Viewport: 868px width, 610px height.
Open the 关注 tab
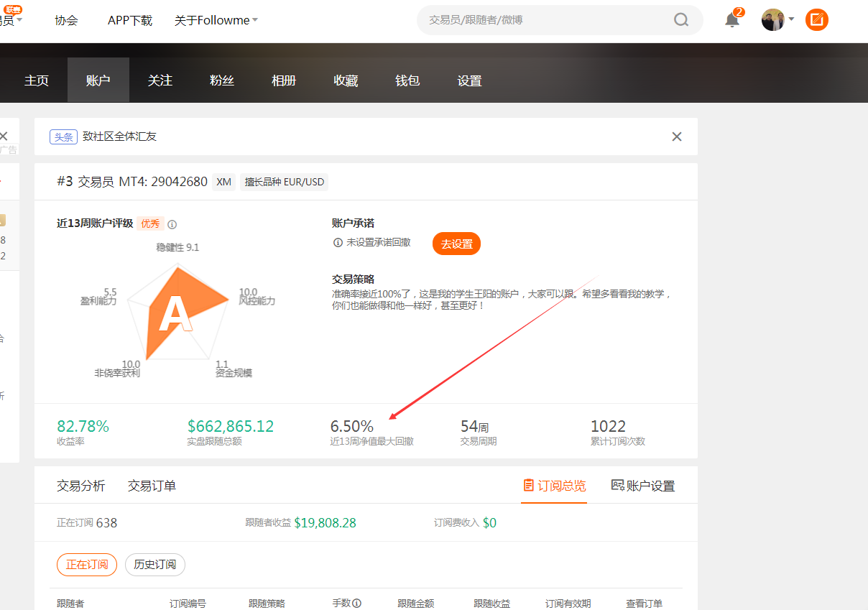(x=160, y=80)
